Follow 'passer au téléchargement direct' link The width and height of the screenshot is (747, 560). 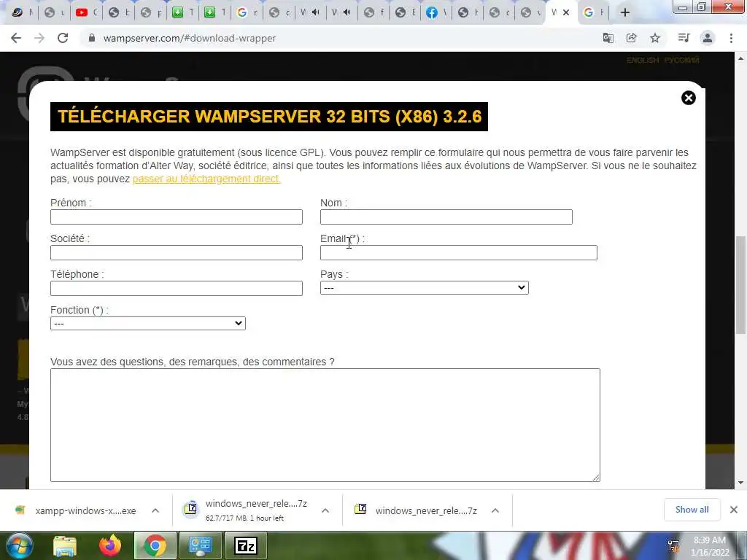(x=206, y=179)
